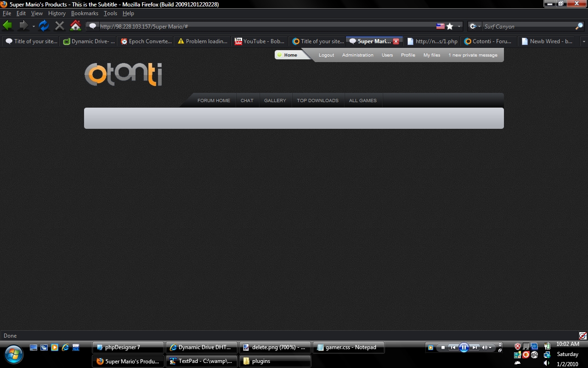Close the Super Mario browser tab
Image resolution: width=588 pixels, height=368 pixels.
(x=396, y=41)
